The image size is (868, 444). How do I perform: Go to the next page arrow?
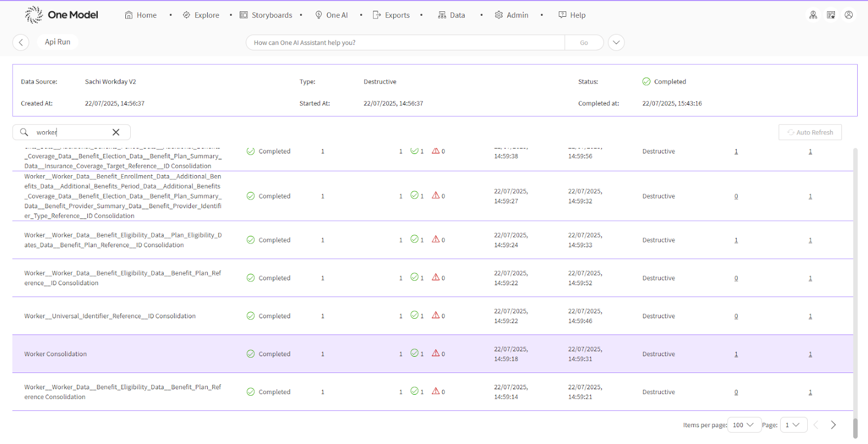[x=833, y=425]
